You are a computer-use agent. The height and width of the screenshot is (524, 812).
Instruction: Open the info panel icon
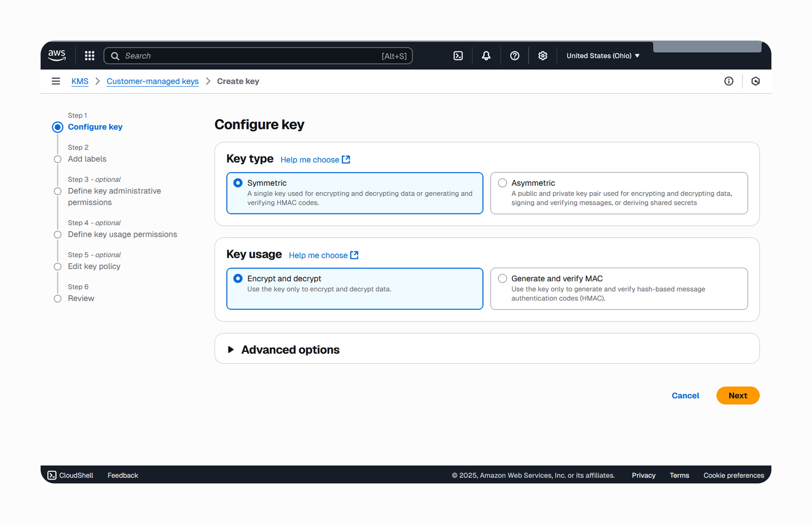point(729,81)
